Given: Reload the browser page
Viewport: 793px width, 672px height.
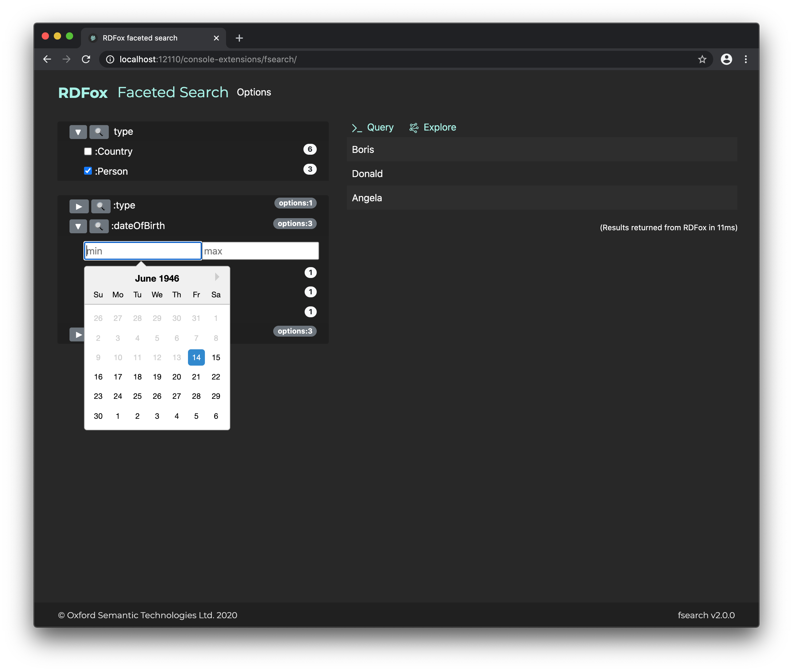Looking at the screenshot, I should pos(86,60).
